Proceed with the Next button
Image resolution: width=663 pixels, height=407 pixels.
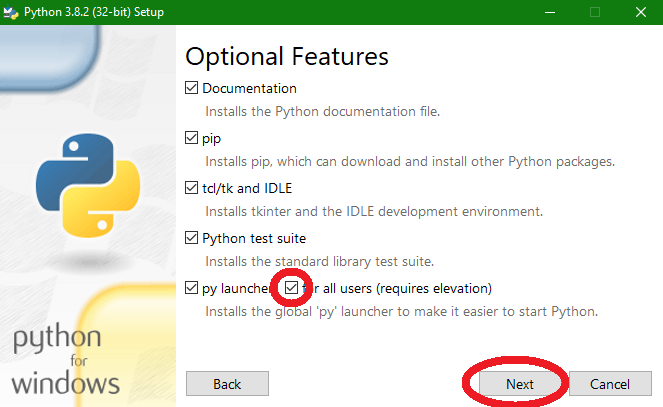(520, 384)
